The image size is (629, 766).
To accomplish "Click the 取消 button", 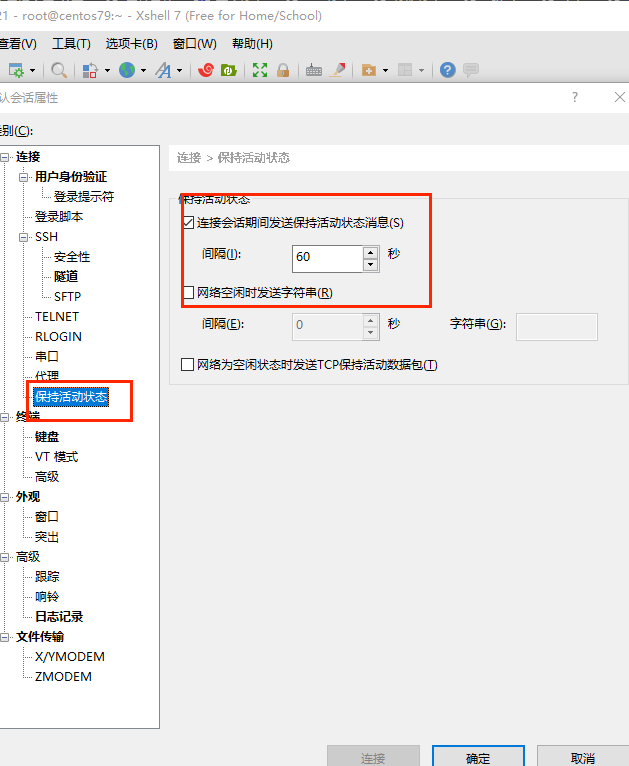I will point(583,758).
